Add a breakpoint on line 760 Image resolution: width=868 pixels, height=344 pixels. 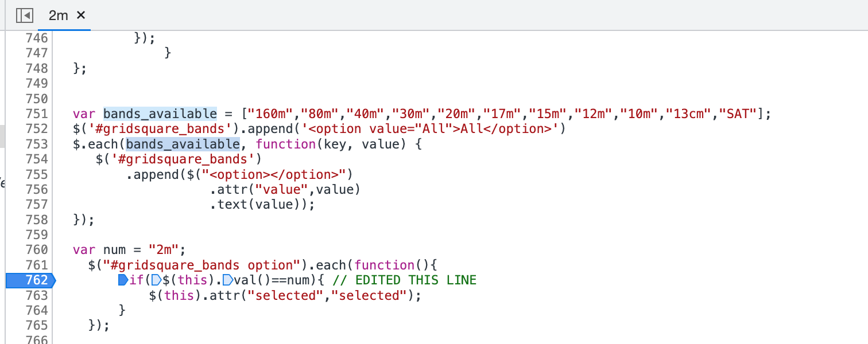(x=38, y=249)
